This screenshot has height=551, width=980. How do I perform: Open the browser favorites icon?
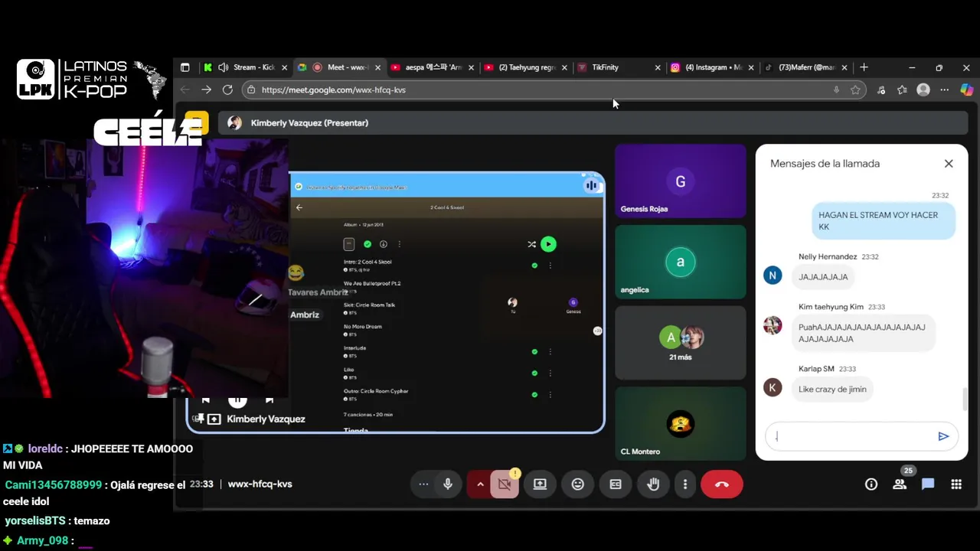pyautogui.click(x=902, y=90)
